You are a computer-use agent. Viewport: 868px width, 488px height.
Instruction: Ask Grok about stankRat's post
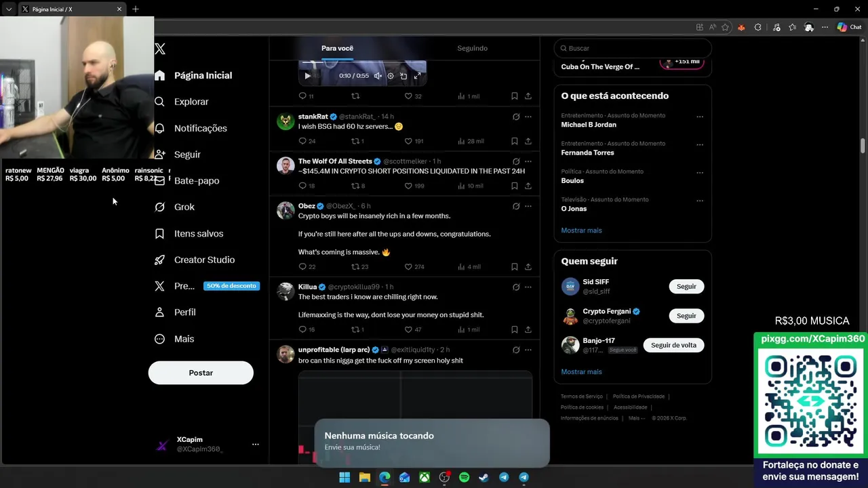click(516, 117)
